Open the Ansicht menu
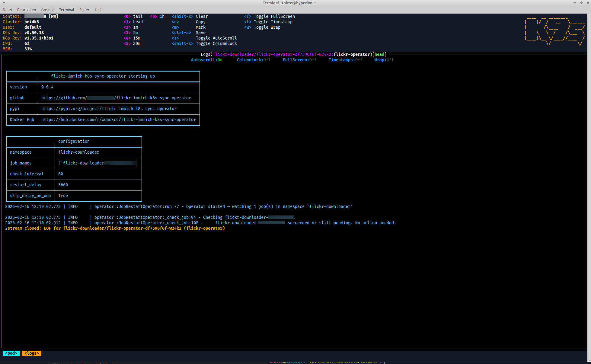The width and height of the screenshot is (591, 364). click(x=47, y=10)
